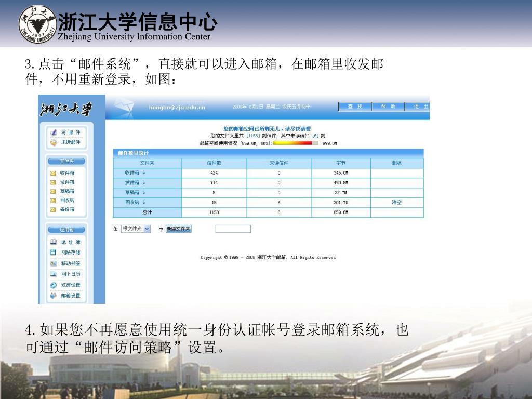Open the 根文件夹 dropdown

[136, 229]
